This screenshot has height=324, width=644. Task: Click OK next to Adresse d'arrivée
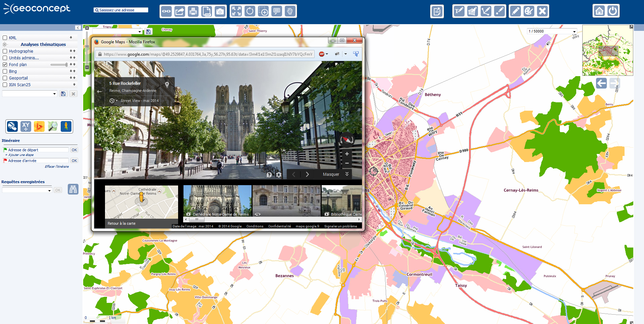[x=74, y=161]
